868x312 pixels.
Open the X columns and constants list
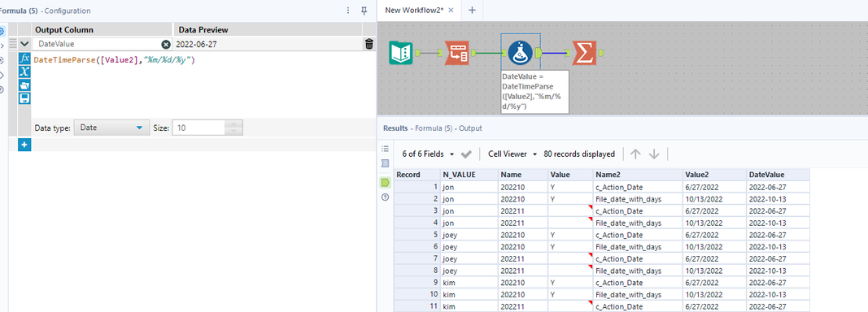pyautogui.click(x=24, y=71)
